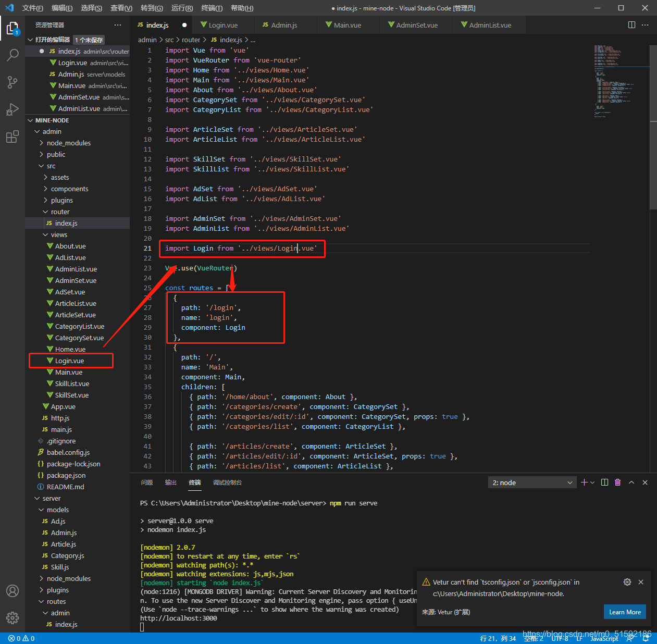657x644 pixels.
Task: Switch to AdminSet.vue editor tab
Action: click(x=417, y=25)
